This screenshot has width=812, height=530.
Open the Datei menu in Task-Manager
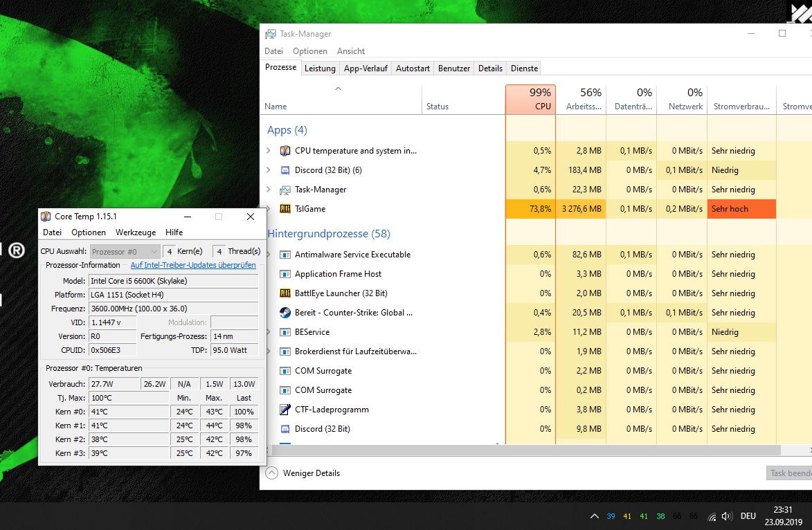point(274,51)
